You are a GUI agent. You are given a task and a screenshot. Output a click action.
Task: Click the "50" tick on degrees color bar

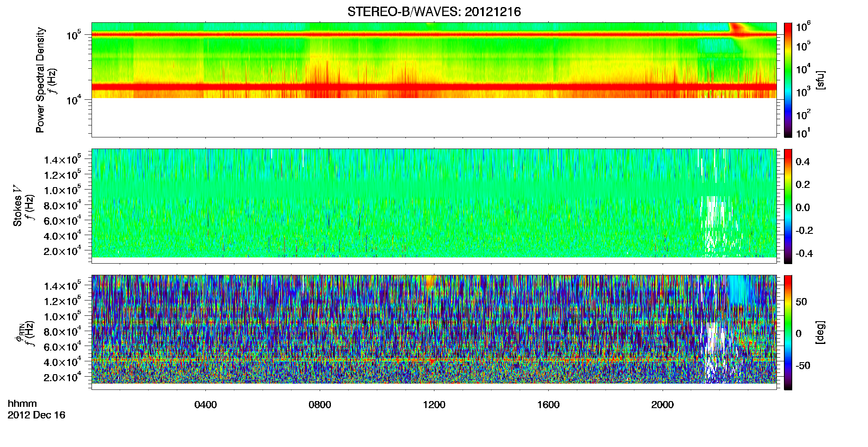[802, 302]
